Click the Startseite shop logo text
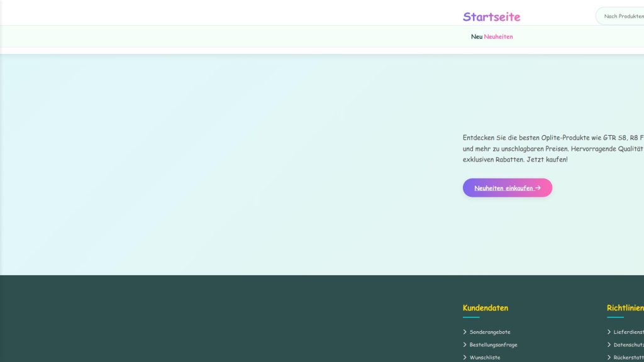Viewport: 644px width, 362px height. tap(491, 17)
